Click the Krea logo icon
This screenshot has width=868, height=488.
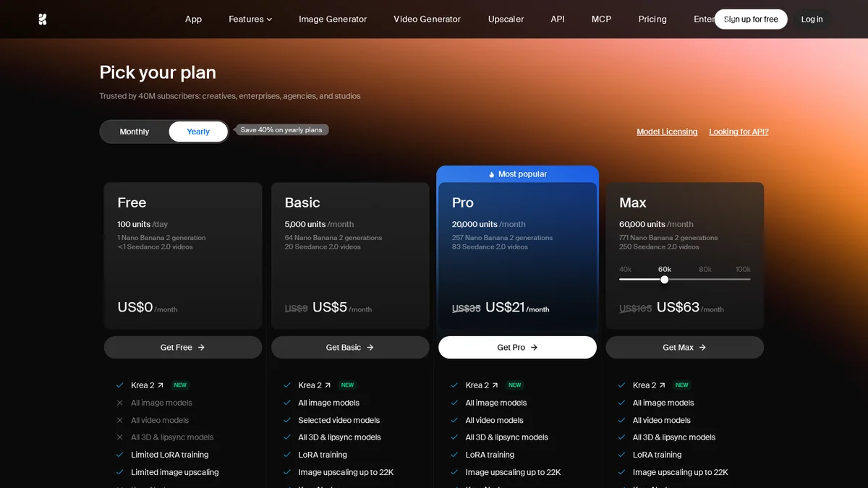(43, 20)
